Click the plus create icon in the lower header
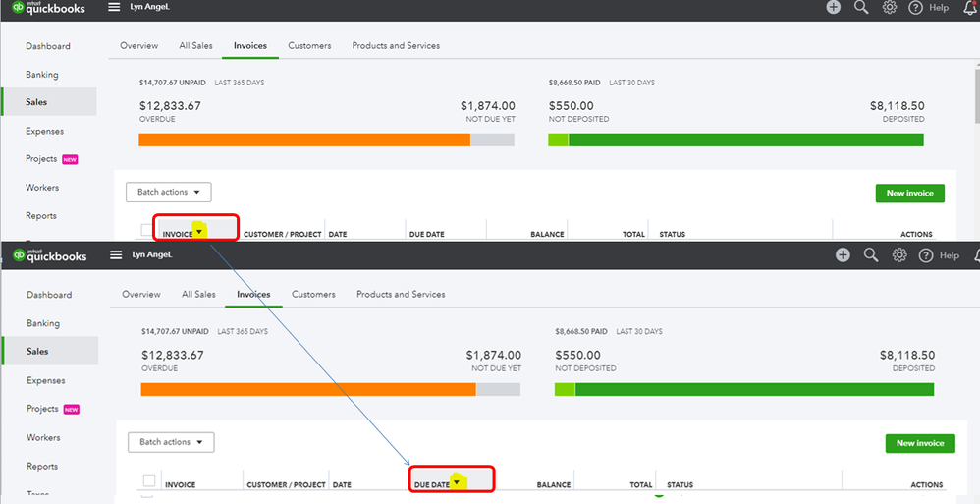Image resolution: width=980 pixels, height=504 pixels. click(x=844, y=255)
